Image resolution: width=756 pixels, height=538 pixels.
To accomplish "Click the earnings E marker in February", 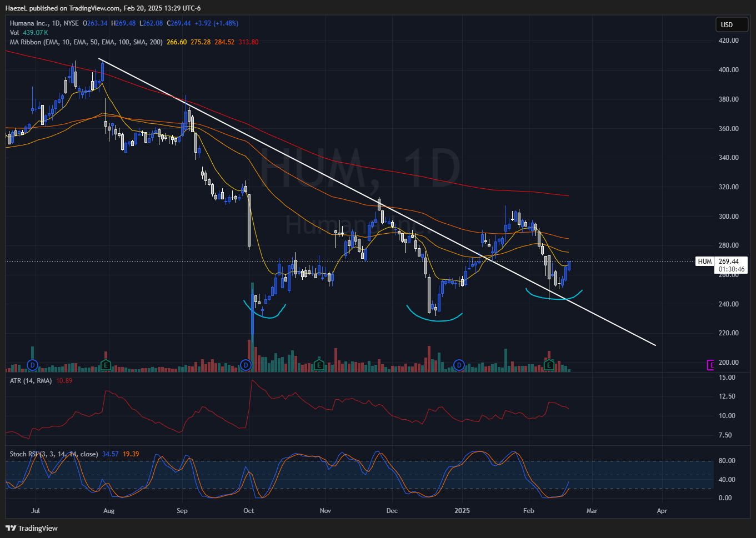I will pos(549,365).
